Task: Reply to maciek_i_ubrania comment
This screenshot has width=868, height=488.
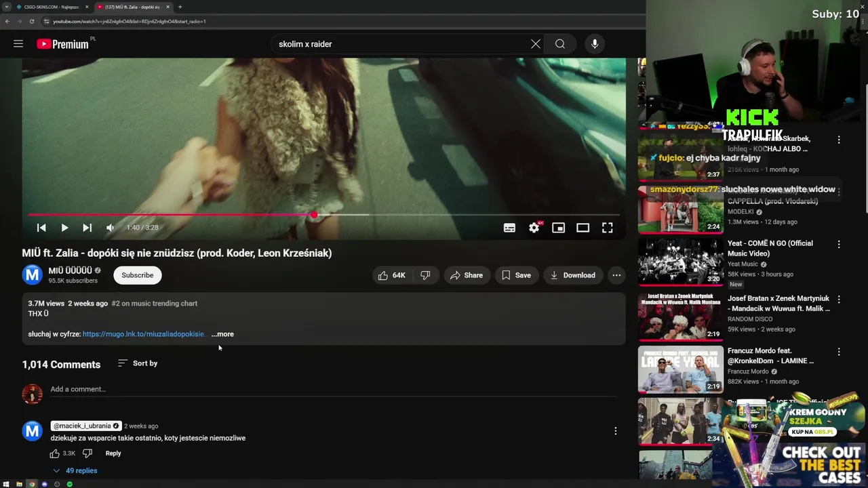Action: [x=113, y=453]
